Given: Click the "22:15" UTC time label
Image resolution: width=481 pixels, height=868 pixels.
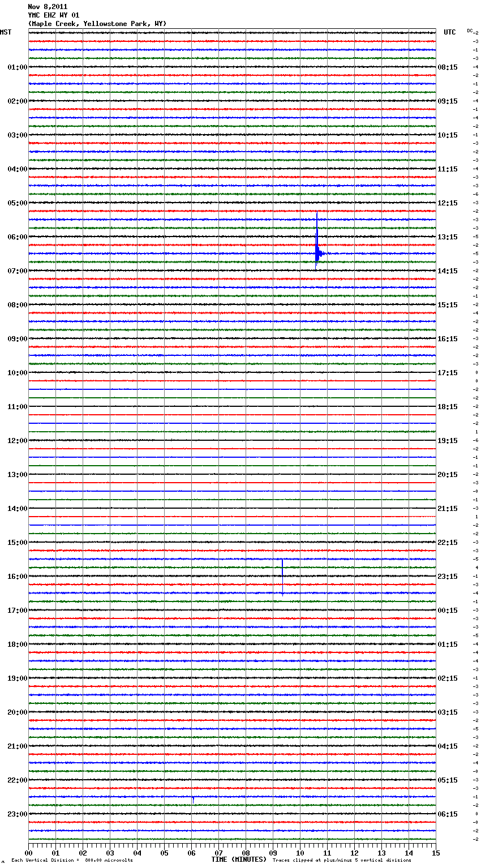Looking at the screenshot, I should tap(448, 543).
